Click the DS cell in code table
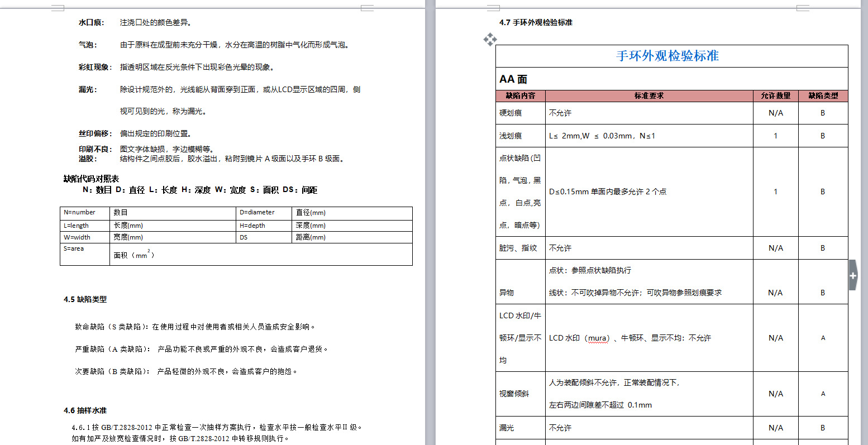868x445 pixels. pyautogui.click(x=265, y=237)
